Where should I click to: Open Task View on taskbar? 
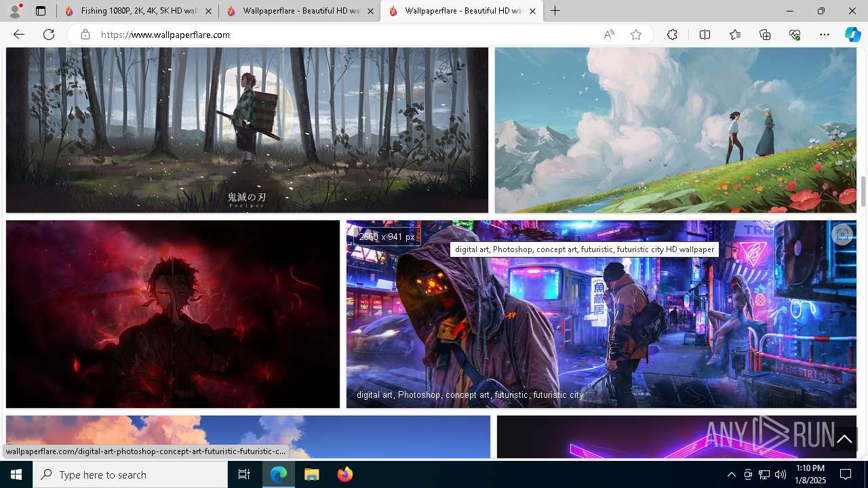click(244, 474)
